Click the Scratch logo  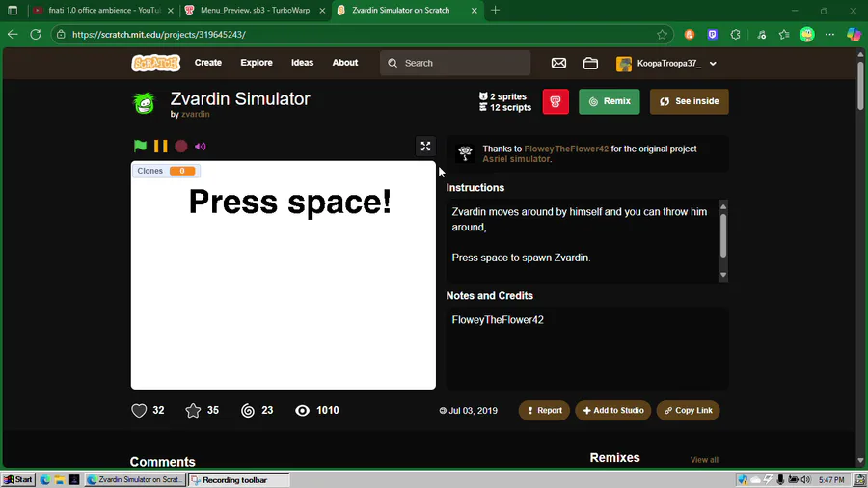click(155, 63)
